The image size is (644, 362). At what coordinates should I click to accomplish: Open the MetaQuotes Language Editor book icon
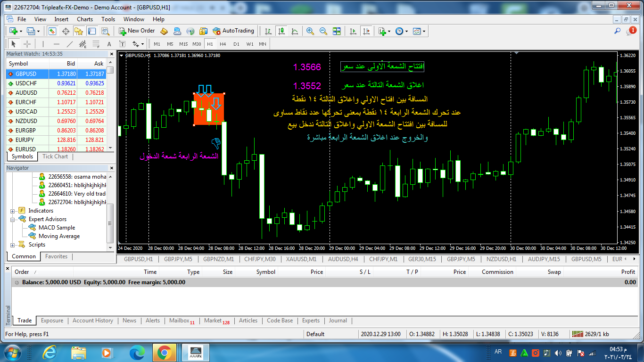pos(164,31)
